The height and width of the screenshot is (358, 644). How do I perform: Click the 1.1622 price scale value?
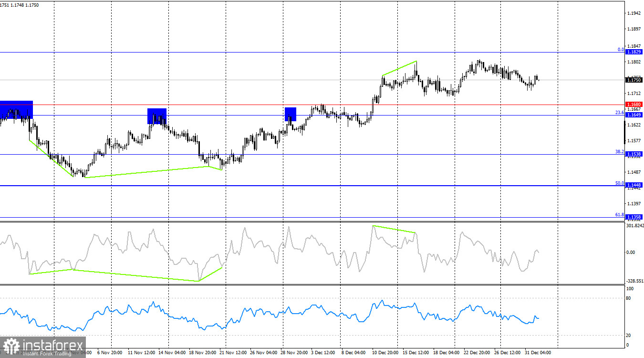pos(634,125)
